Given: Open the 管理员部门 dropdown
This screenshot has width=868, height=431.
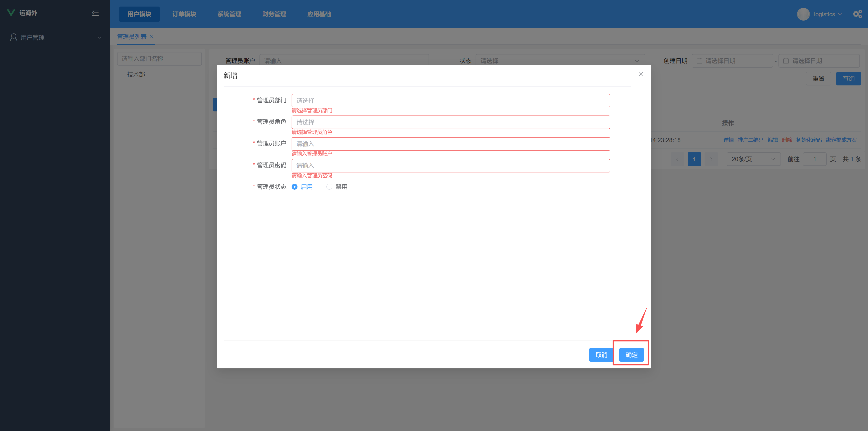Looking at the screenshot, I should coord(451,100).
